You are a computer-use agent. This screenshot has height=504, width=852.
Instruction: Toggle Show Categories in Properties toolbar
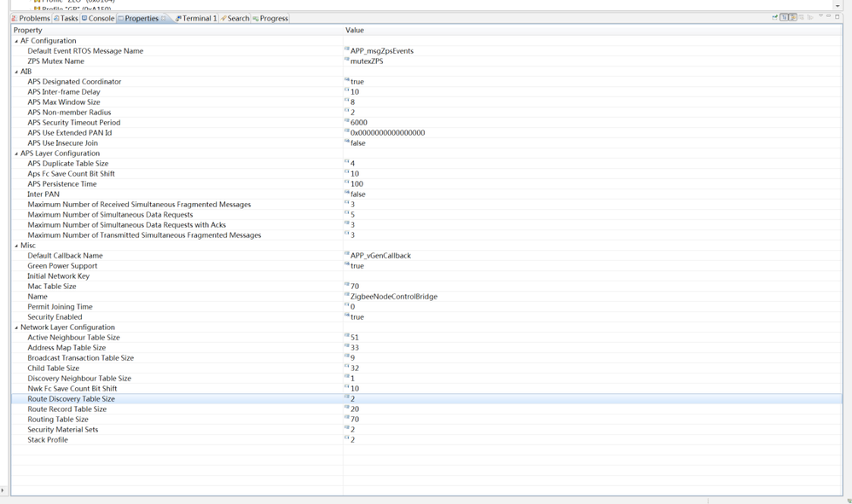[x=784, y=17]
